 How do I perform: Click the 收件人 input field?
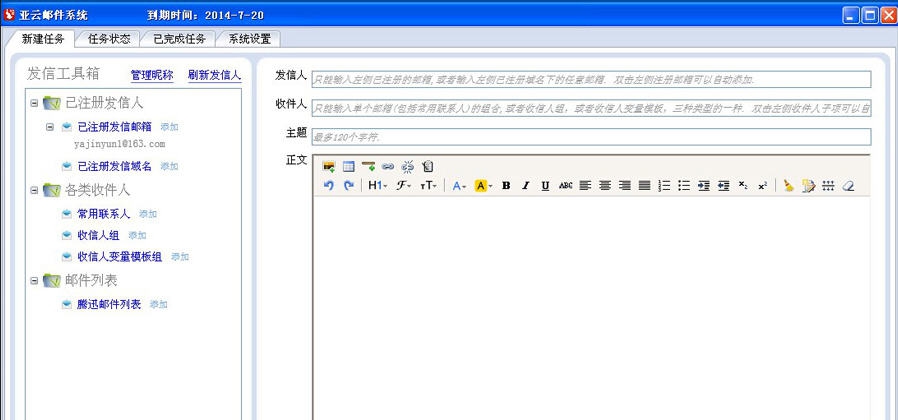coord(592,108)
